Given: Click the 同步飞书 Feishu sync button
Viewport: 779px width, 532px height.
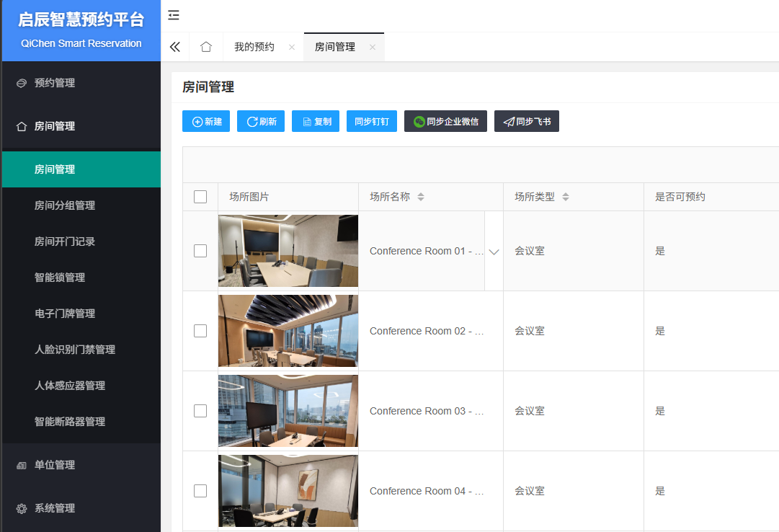Looking at the screenshot, I should [526, 122].
